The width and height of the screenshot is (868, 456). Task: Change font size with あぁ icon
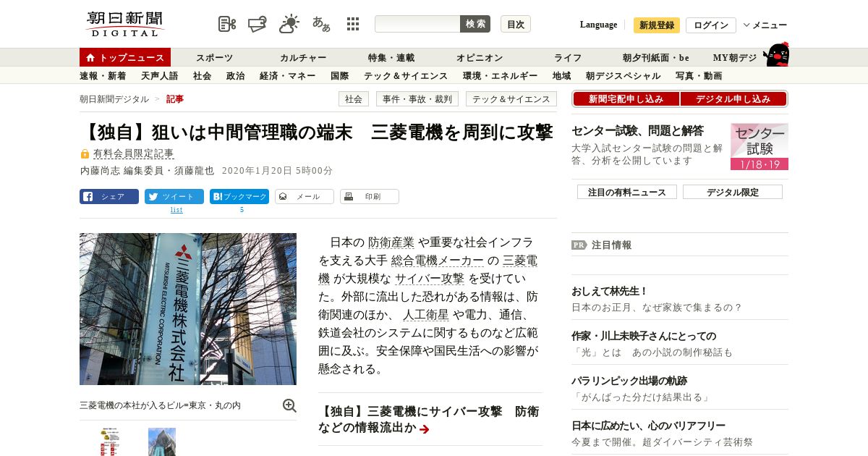point(321,24)
